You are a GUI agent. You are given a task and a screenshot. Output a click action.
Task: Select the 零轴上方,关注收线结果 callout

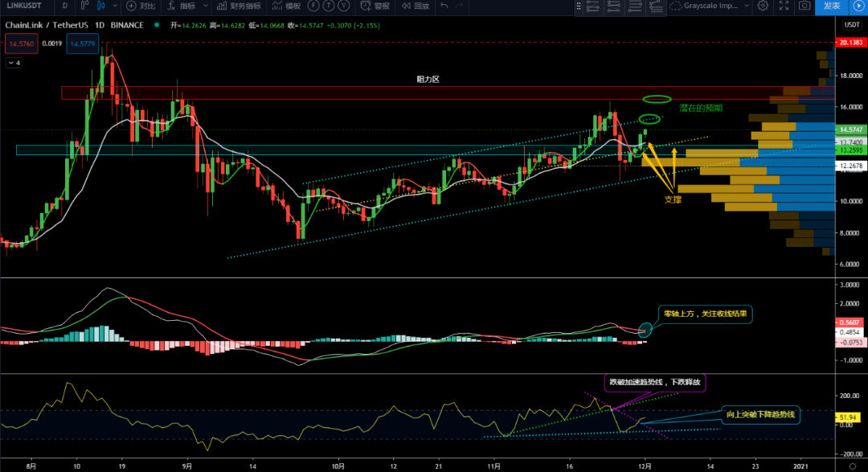tap(706, 314)
